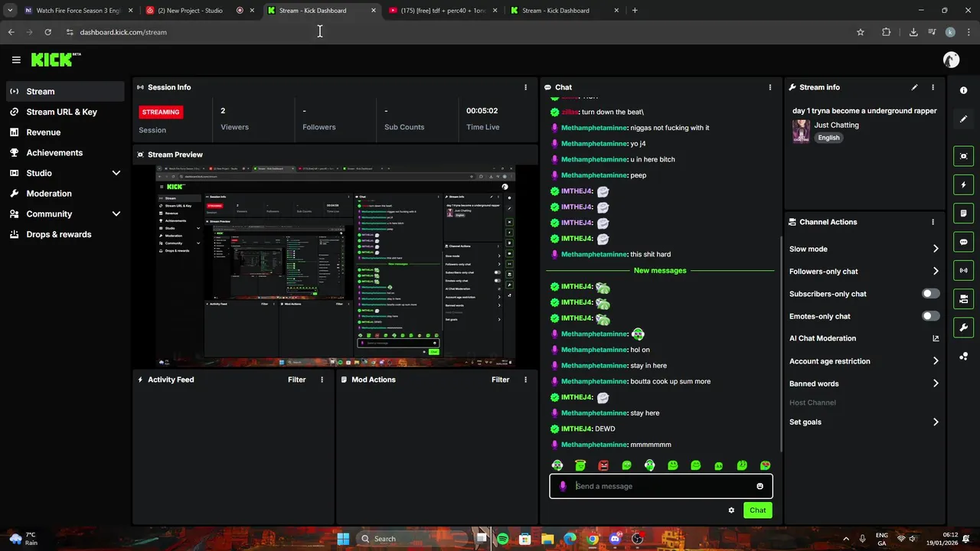Open Mod Actions three-dot options
Screen dimensions: 980x551
[x=525, y=380]
